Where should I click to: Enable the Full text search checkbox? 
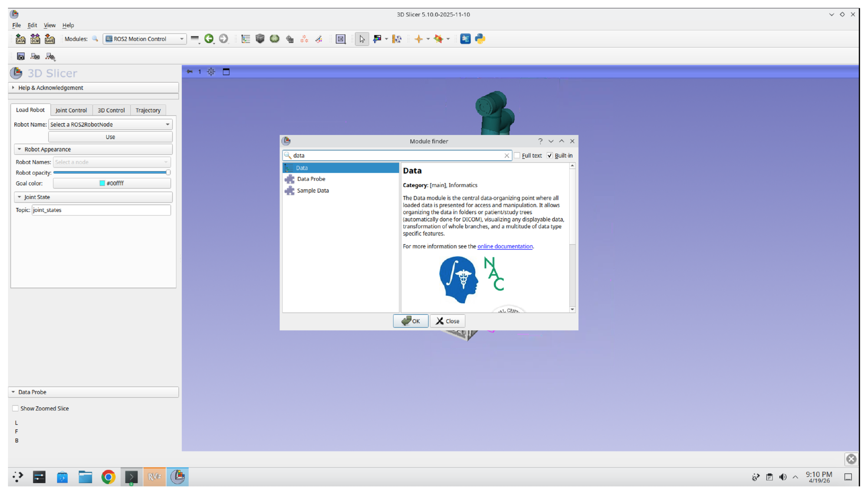tap(517, 155)
